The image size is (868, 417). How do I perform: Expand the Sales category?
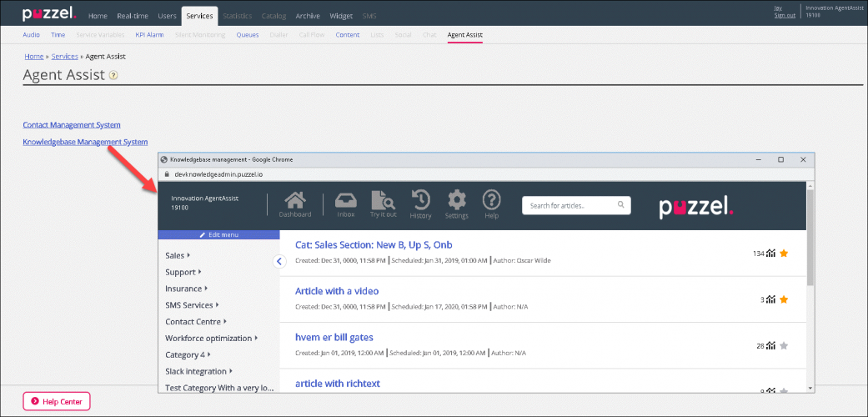[x=178, y=255]
